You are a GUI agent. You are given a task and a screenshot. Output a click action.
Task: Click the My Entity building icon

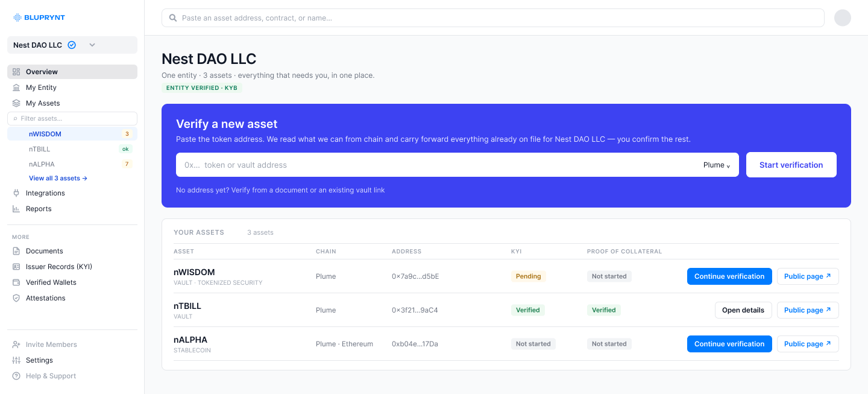click(16, 87)
